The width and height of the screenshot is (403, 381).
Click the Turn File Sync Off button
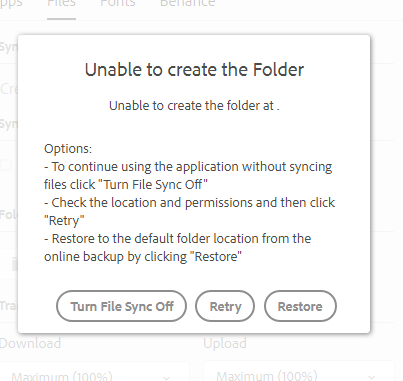121,306
